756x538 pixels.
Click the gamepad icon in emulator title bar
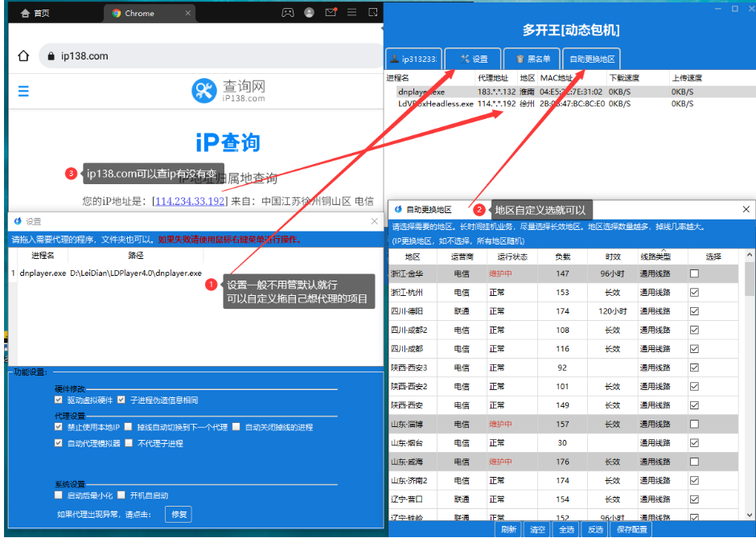click(287, 13)
